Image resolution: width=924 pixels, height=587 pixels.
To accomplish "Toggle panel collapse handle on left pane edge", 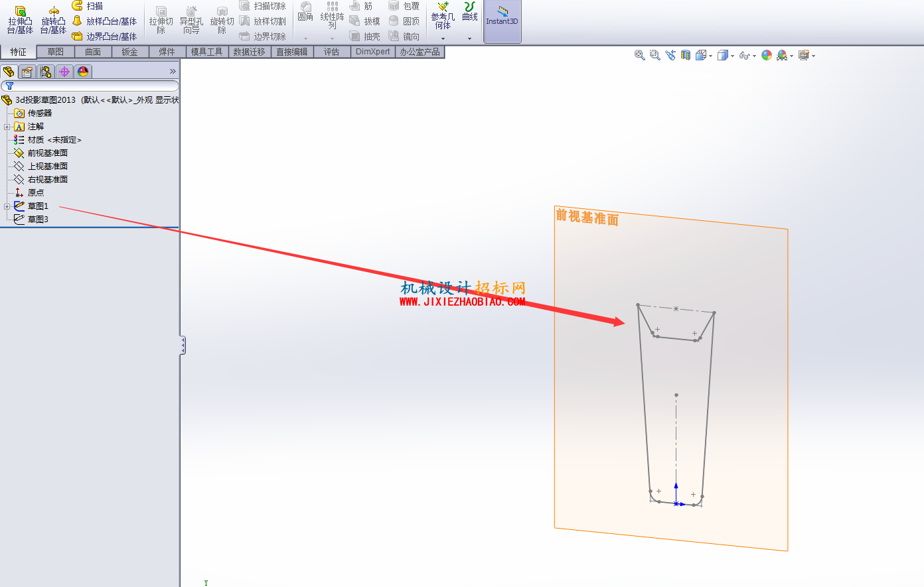I will coord(183,346).
